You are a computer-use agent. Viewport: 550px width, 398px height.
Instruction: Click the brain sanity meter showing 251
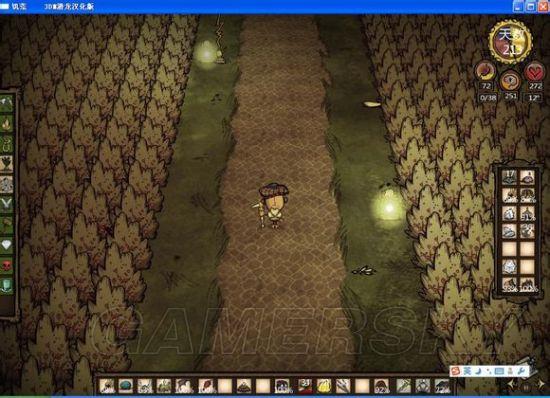coord(510,81)
